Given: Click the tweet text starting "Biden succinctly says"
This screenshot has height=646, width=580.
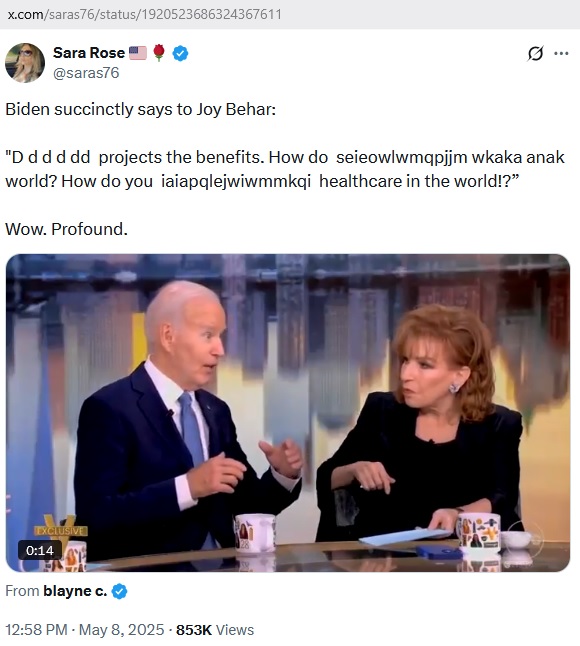Looking at the screenshot, I should [140, 109].
